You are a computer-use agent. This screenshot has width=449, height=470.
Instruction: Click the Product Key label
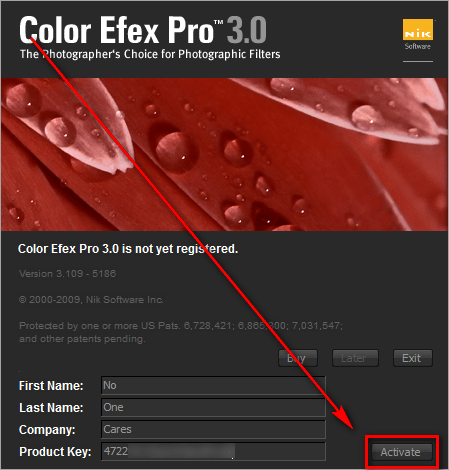click(55, 452)
